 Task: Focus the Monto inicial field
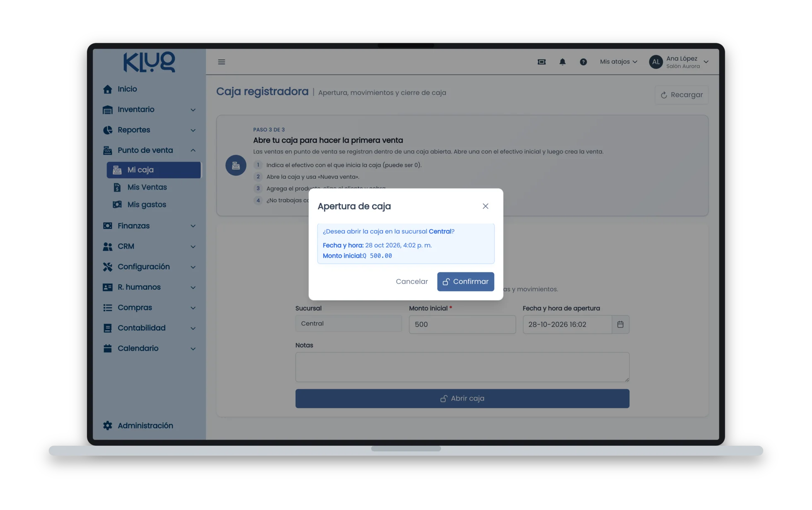pos(462,324)
